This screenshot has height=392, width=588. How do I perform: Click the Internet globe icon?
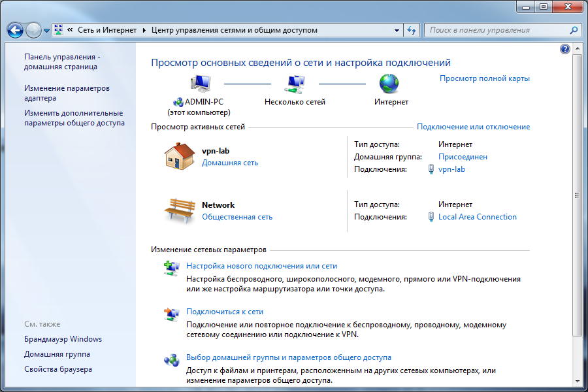coord(389,83)
